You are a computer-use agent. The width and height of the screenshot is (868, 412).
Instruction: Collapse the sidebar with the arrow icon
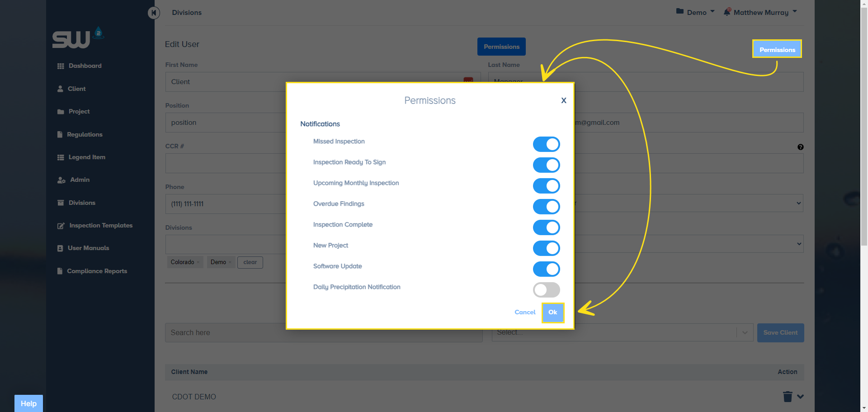click(x=154, y=13)
